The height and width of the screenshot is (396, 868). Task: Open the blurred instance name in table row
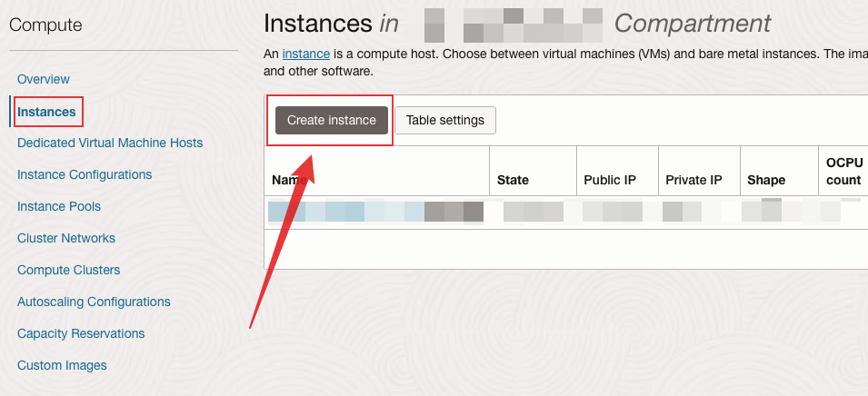tap(373, 212)
